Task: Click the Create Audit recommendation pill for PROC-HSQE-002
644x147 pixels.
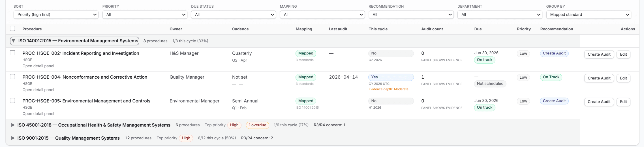Action: (x=554, y=53)
